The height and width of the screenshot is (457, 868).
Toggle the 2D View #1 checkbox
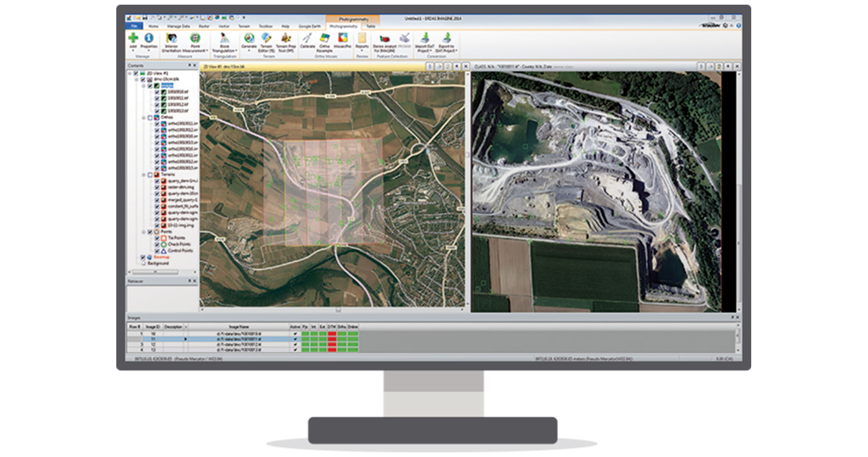(x=135, y=73)
